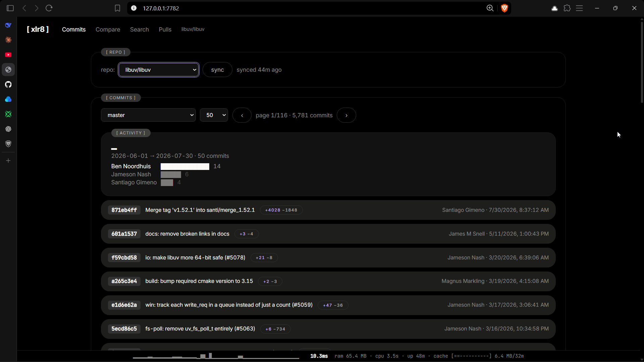
Task: Open commit e1d6e62a hash
Action: pos(124,305)
